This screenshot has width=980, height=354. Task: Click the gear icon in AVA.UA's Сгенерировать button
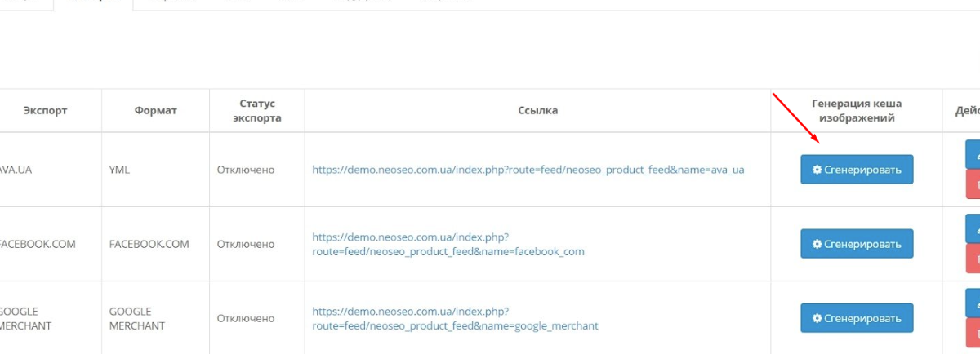point(817,170)
